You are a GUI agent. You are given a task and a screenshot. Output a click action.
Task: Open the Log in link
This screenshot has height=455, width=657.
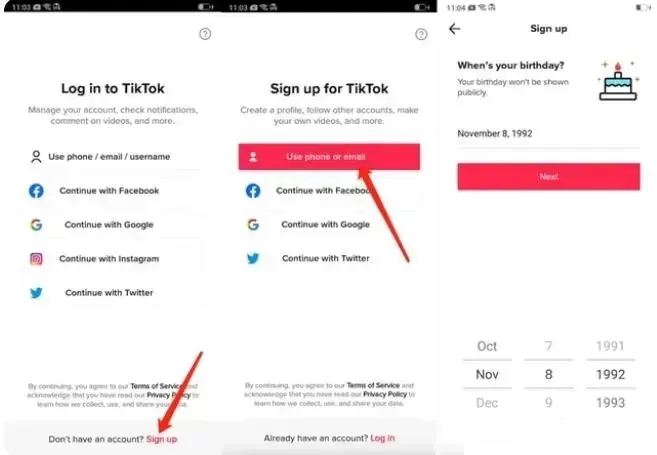coord(383,438)
